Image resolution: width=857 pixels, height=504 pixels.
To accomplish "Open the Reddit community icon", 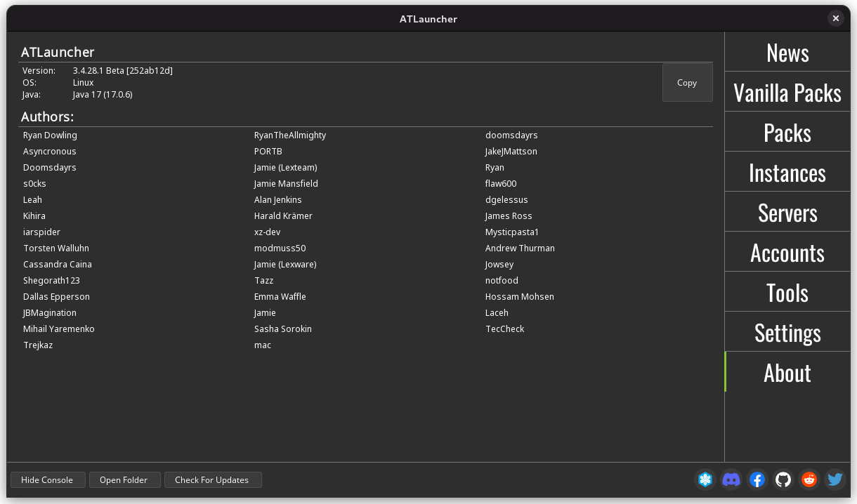I will click(809, 479).
